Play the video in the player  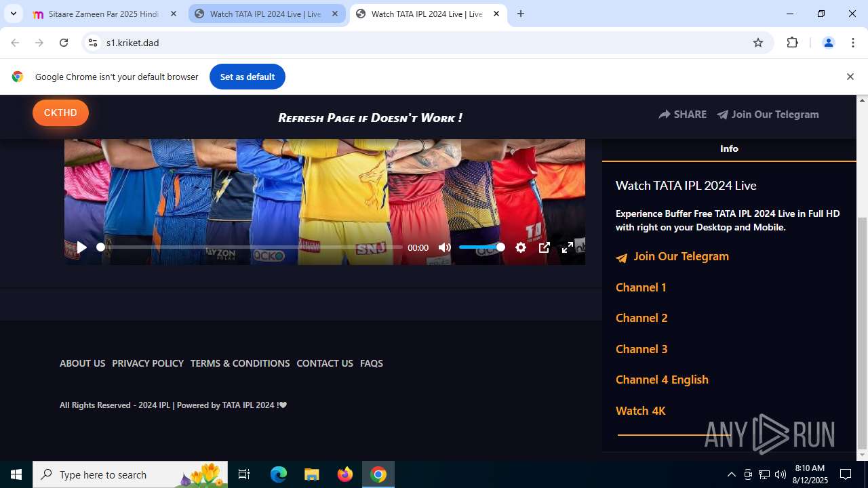pyautogui.click(x=81, y=247)
